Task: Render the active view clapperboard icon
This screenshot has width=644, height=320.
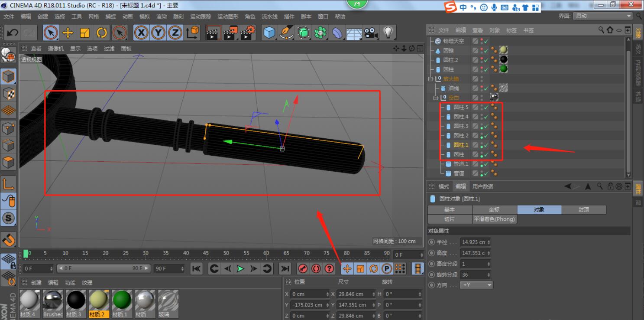Action: (213, 33)
